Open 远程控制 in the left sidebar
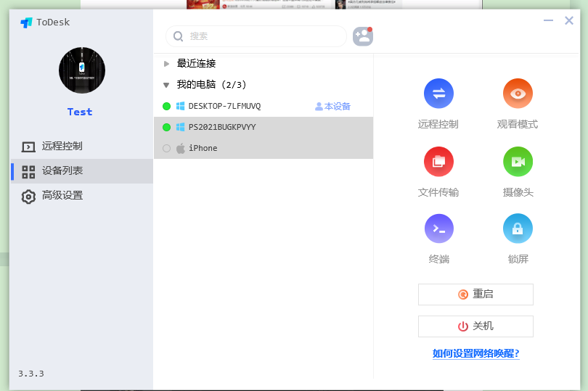The width and height of the screenshot is (588, 391). coord(82,147)
